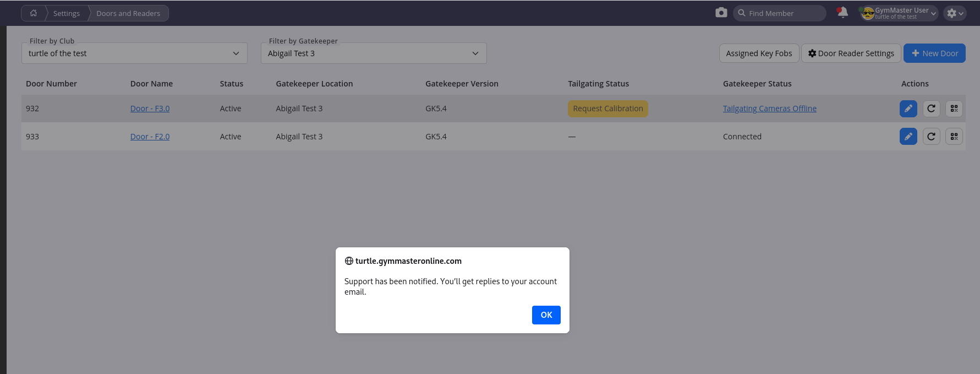Screen dimensions: 980x374
Task: Open the camera icon in top bar
Action: click(x=721, y=13)
